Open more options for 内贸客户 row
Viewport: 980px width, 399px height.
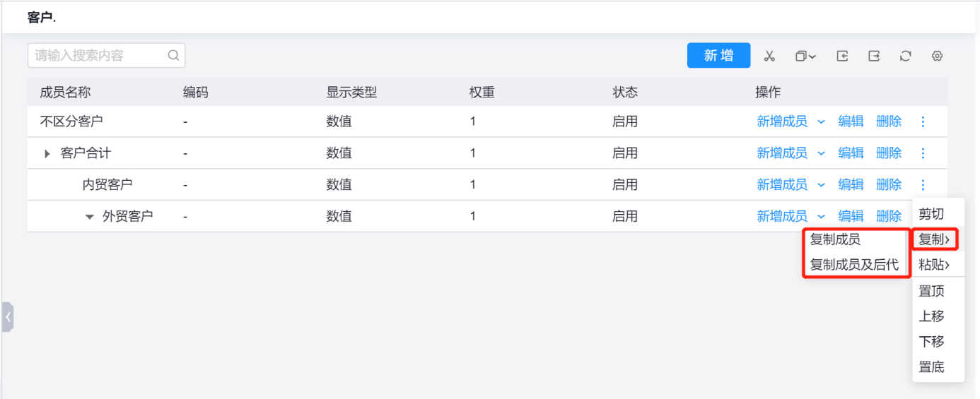(923, 185)
